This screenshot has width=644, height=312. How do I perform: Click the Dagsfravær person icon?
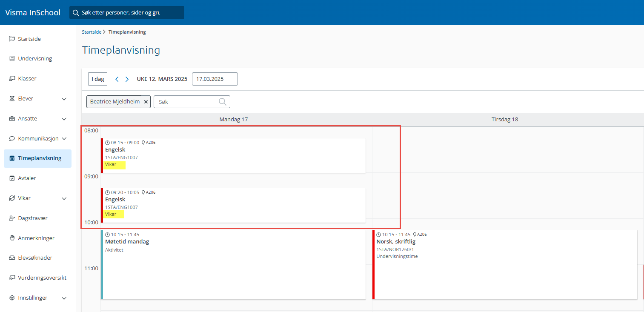point(12,218)
